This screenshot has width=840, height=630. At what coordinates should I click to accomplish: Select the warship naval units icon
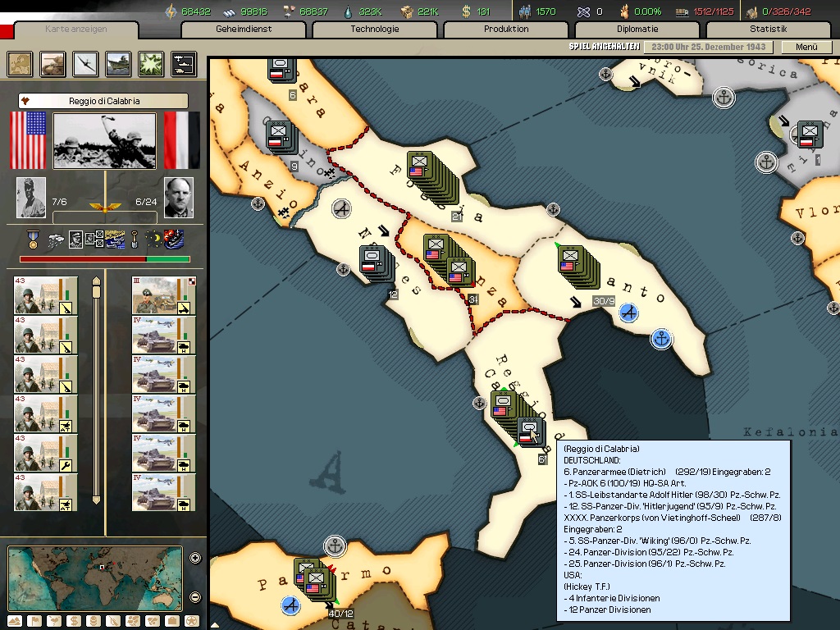coord(118,64)
